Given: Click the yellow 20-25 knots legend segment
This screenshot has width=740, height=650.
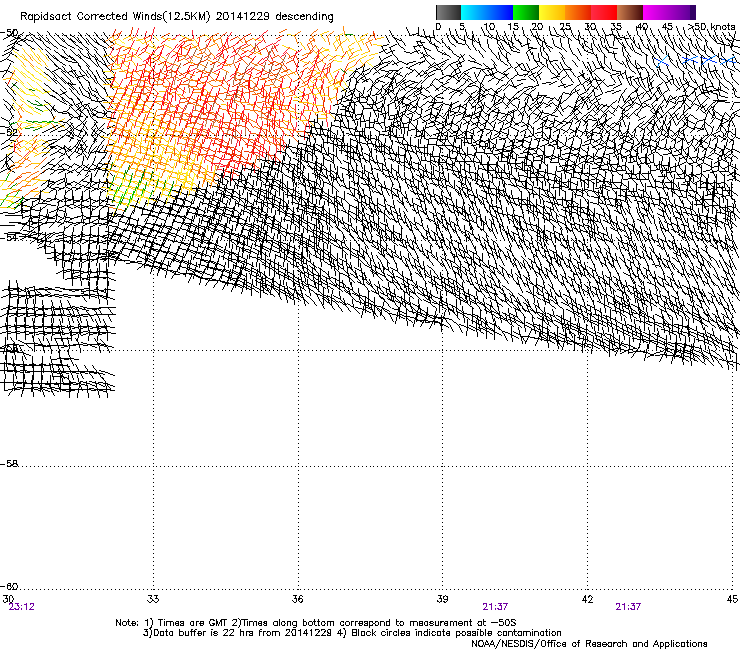Looking at the screenshot, I should tap(552, 12).
